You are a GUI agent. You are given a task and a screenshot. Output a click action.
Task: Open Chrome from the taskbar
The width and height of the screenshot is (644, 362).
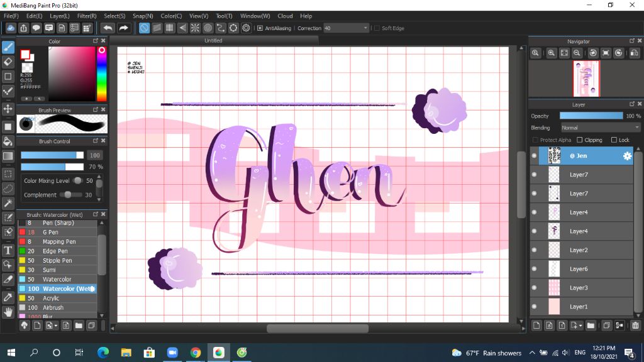196,353
